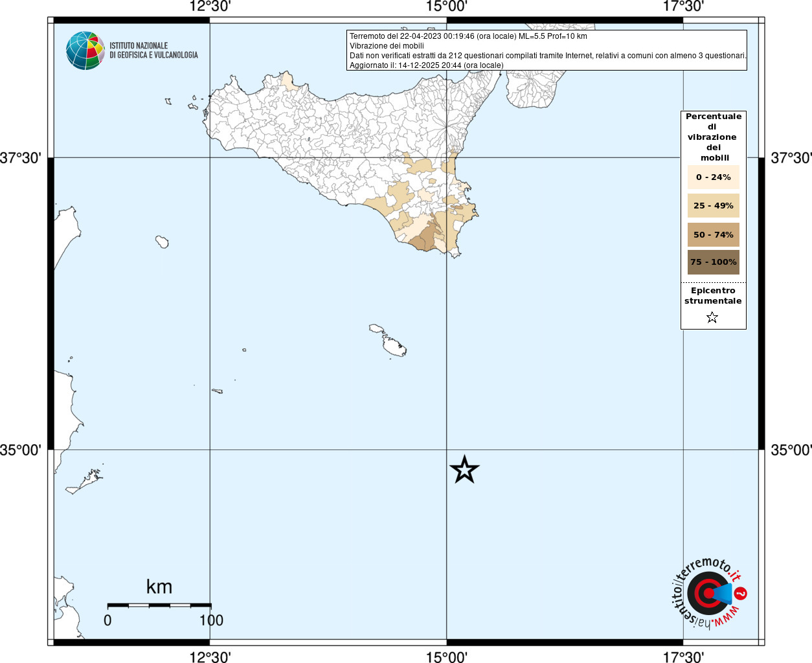
Task: Click the top axis label 15°00'
Action: point(446,6)
